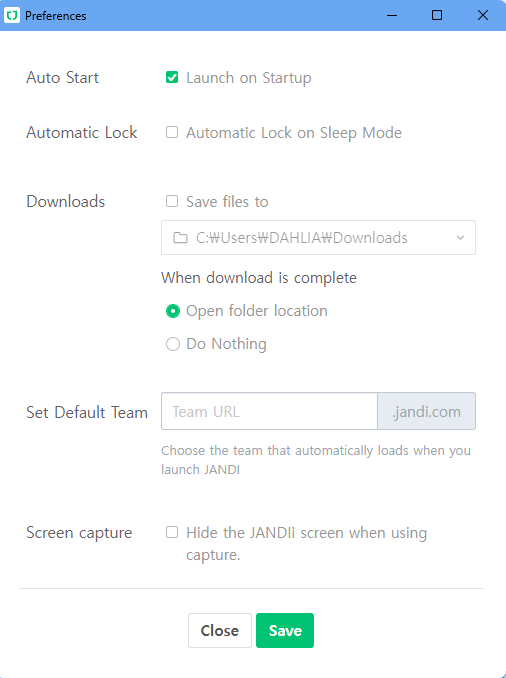Image resolution: width=506 pixels, height=678 pixels.
Task: Click the white Close button
Action: 220,630
